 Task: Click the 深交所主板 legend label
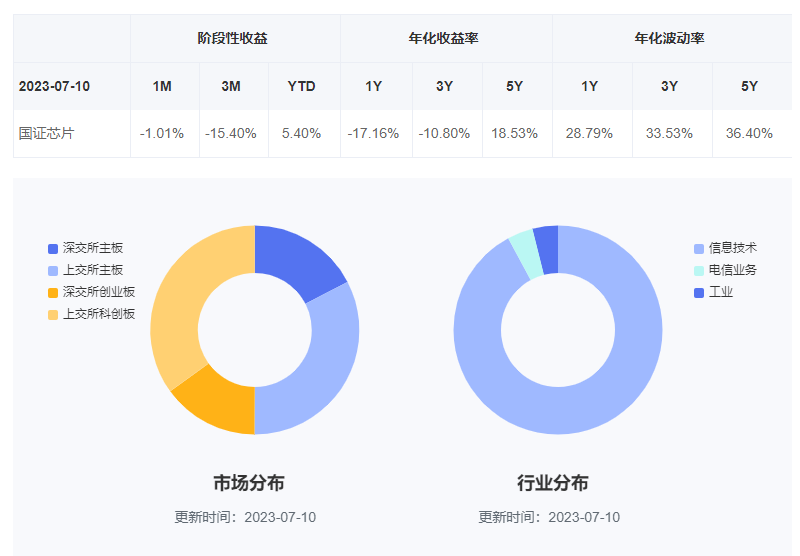[x=93, y=248]
